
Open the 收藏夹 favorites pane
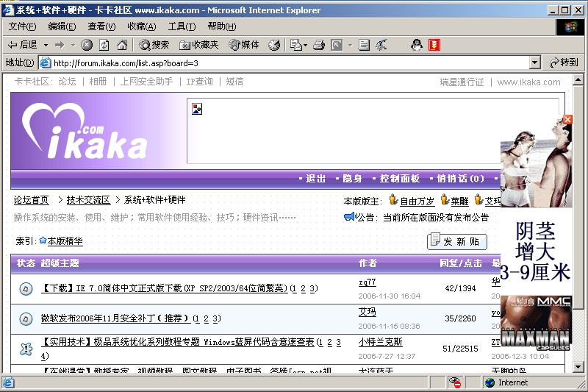[199, 46]
